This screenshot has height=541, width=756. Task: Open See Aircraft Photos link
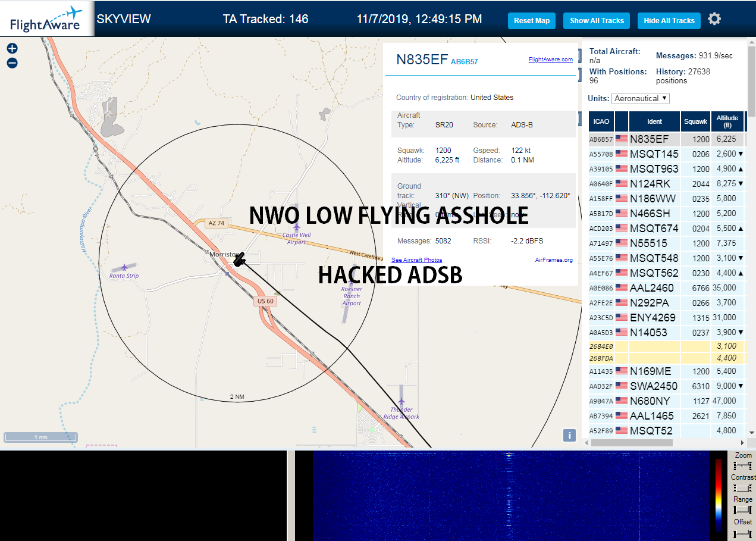tap(417, 259)
